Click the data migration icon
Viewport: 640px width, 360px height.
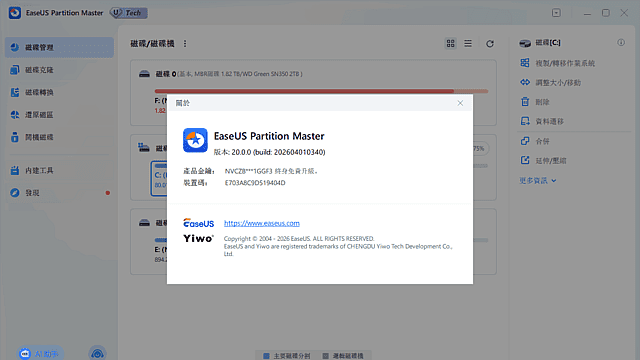(525, 121)
